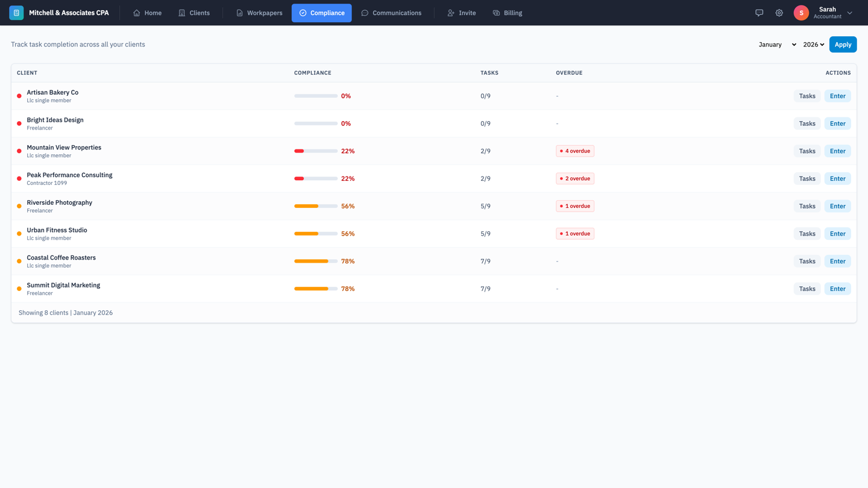868x488 pixels.
Task: Open the Communications chat icon
Action: (x=364, y=13)
